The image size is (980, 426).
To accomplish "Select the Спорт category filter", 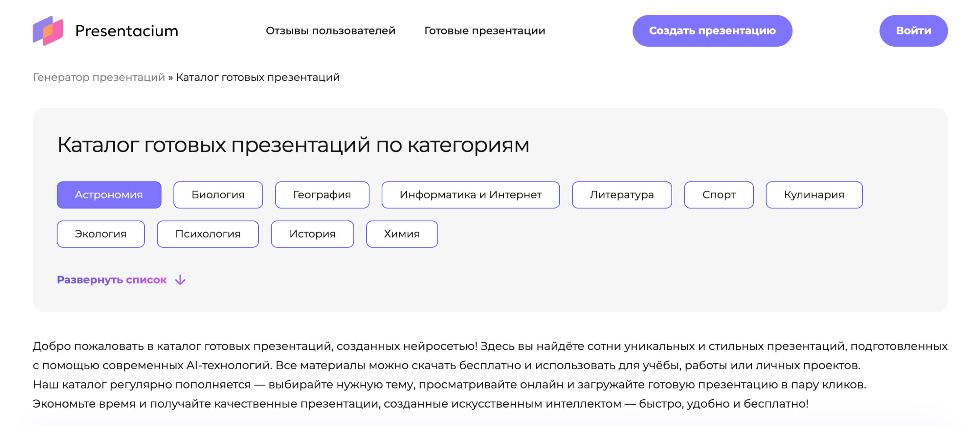I will pyautogui.click(x=719, y=195).
